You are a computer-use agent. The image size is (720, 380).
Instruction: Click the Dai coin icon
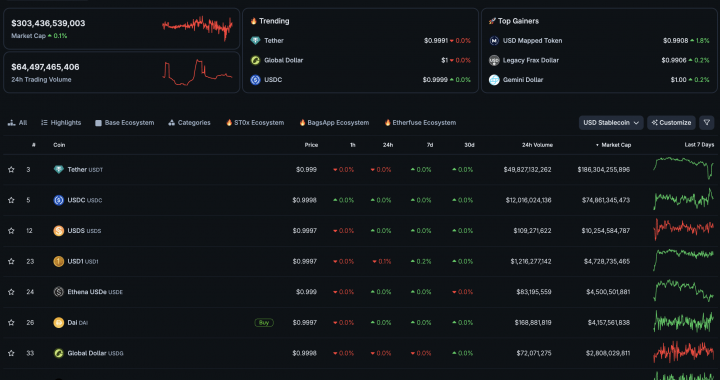(58, 323)
